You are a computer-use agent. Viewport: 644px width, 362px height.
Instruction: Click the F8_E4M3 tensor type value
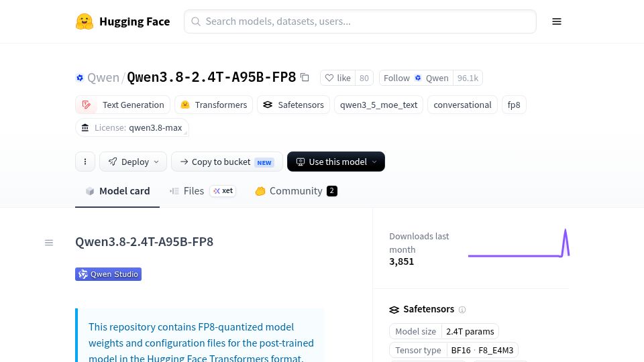(496, 350)
